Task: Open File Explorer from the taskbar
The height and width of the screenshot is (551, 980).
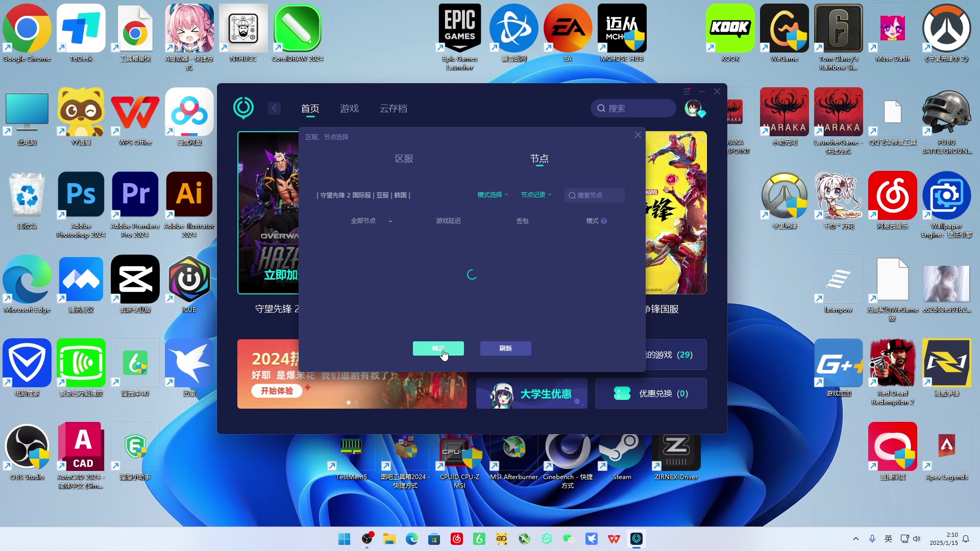Action: 389,539
